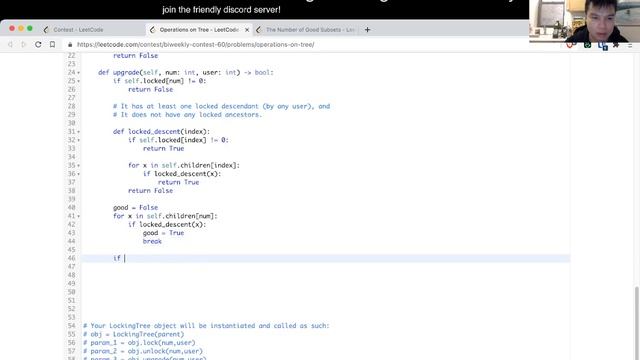Click the 'break' statement on line 44
This screenshot has width=640, height=360.
152,242
